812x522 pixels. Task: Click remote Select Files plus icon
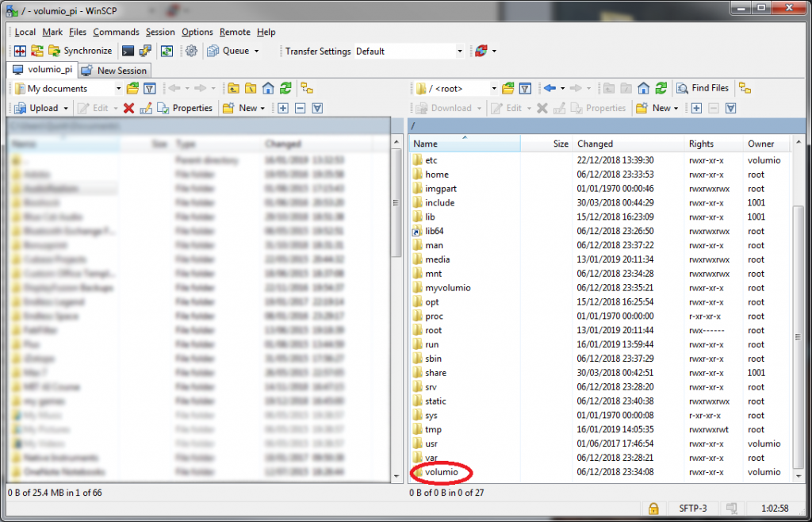point(696,108)
